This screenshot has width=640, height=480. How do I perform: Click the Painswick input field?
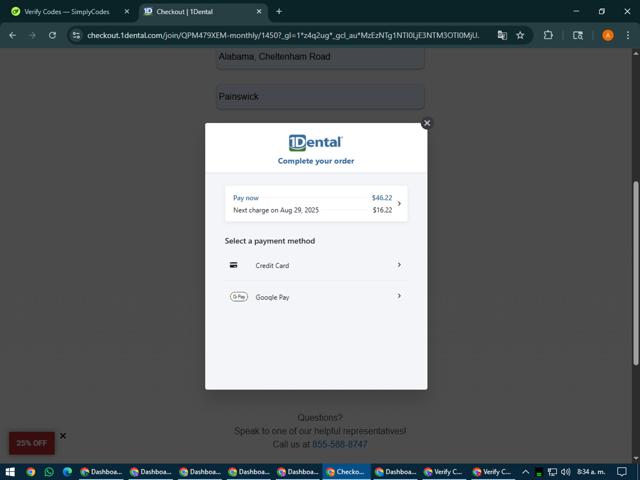[320, 97]
